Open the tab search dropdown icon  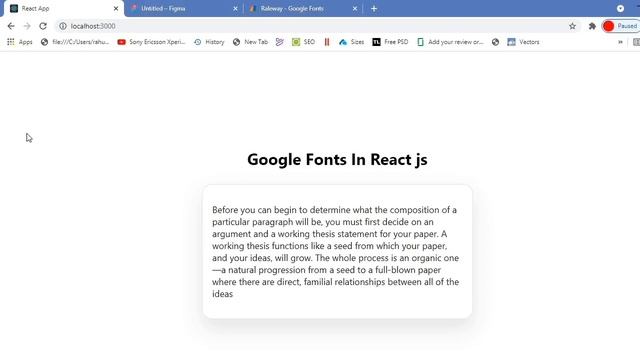click(620, 9)
